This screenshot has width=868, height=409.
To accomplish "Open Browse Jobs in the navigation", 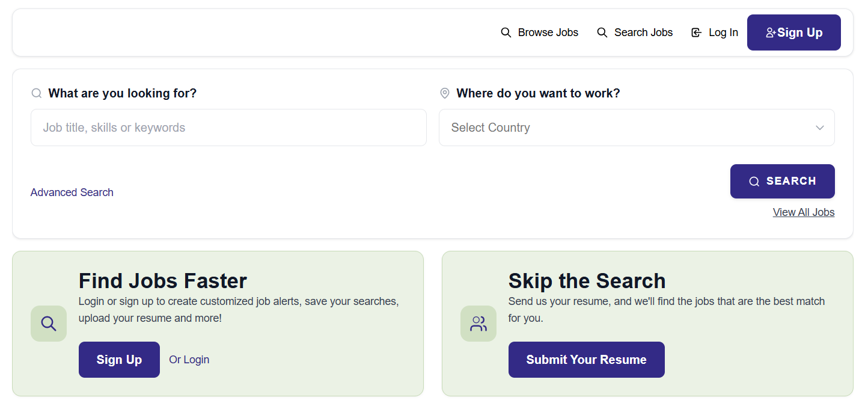I will coord(548,32).
